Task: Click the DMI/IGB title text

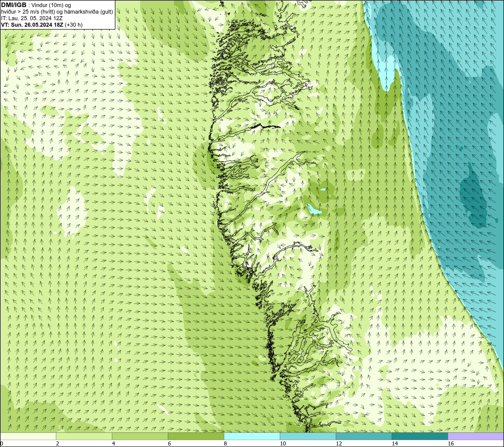Action: click(14, 5)
